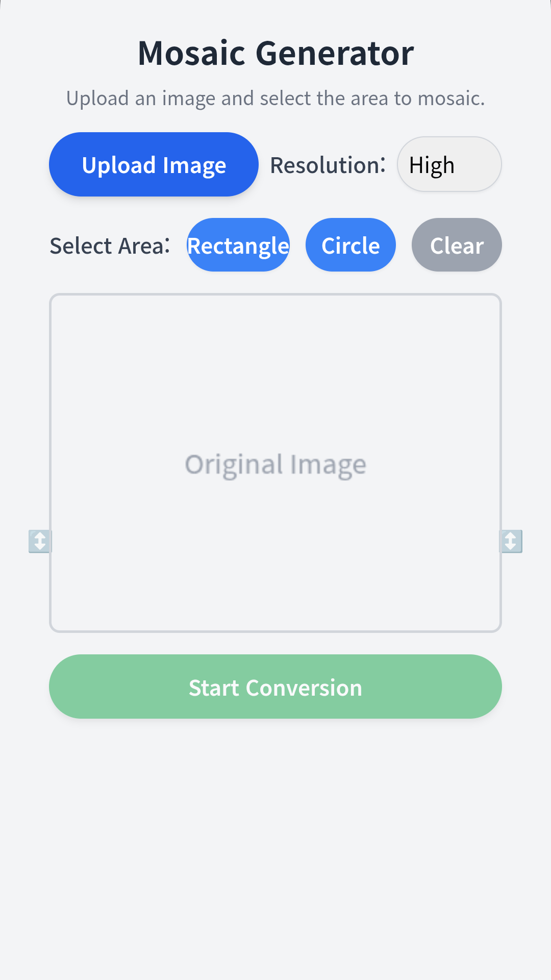Choose the Rectangle selection shape
The width and height of the screenshot is (551, 980).
238,245
